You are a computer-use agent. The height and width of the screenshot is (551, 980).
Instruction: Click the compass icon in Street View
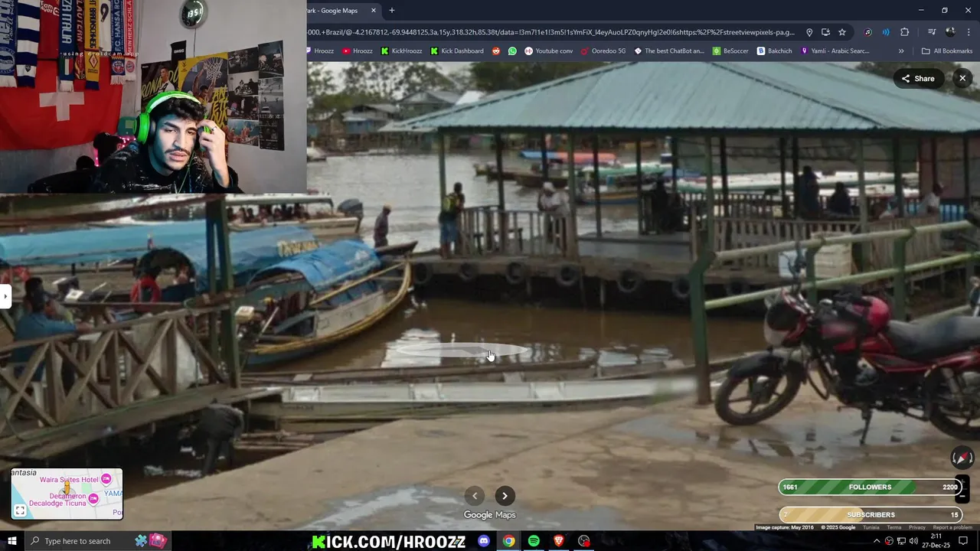click(x=962, y=458)
